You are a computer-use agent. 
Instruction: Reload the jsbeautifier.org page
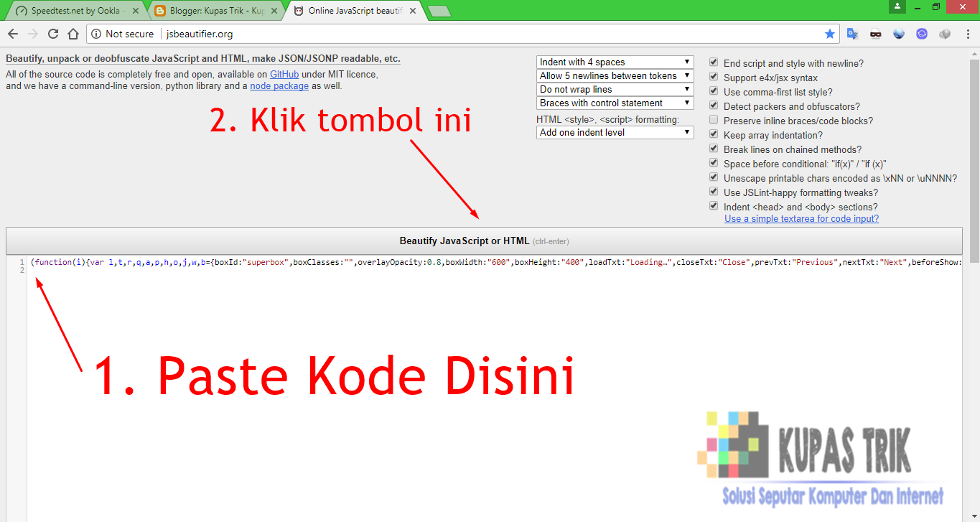coord(52,33)
